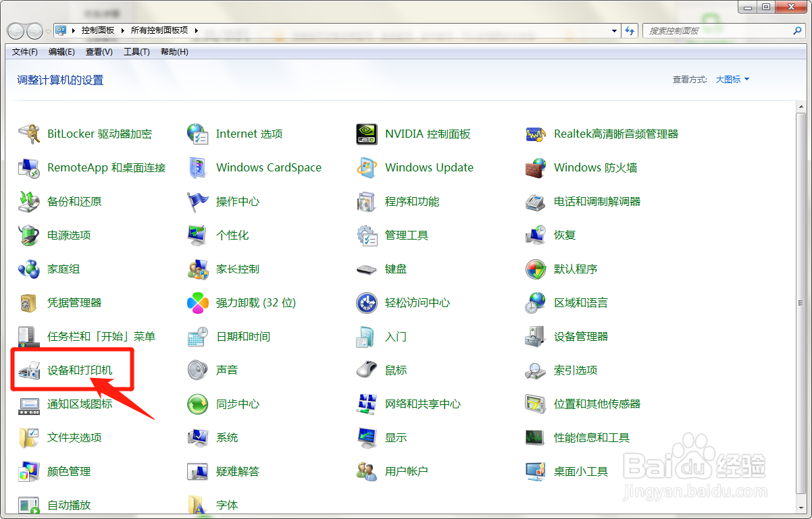Open the 网络和共享中心 icon
The height and width of the screenshot is (519, 812).
367,404
